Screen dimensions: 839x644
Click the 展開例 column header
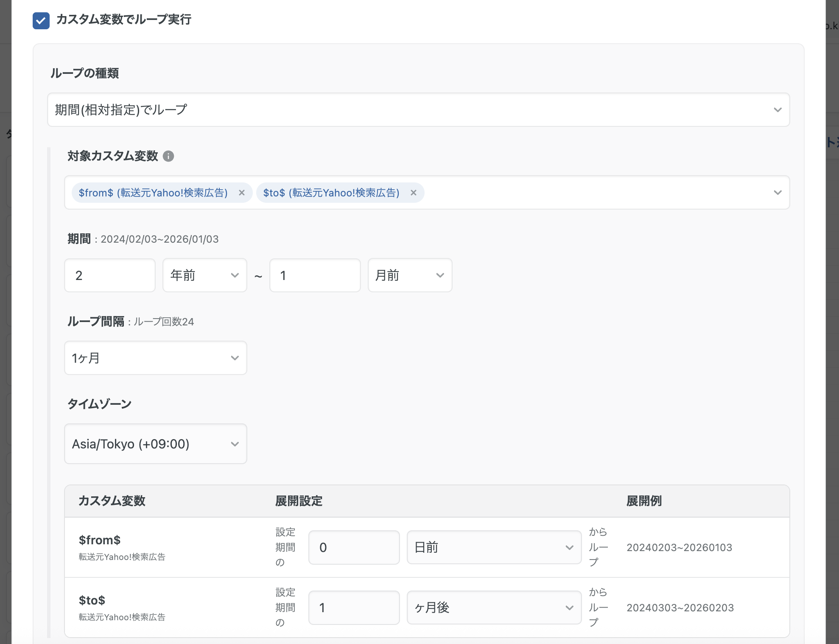[643, 501]
